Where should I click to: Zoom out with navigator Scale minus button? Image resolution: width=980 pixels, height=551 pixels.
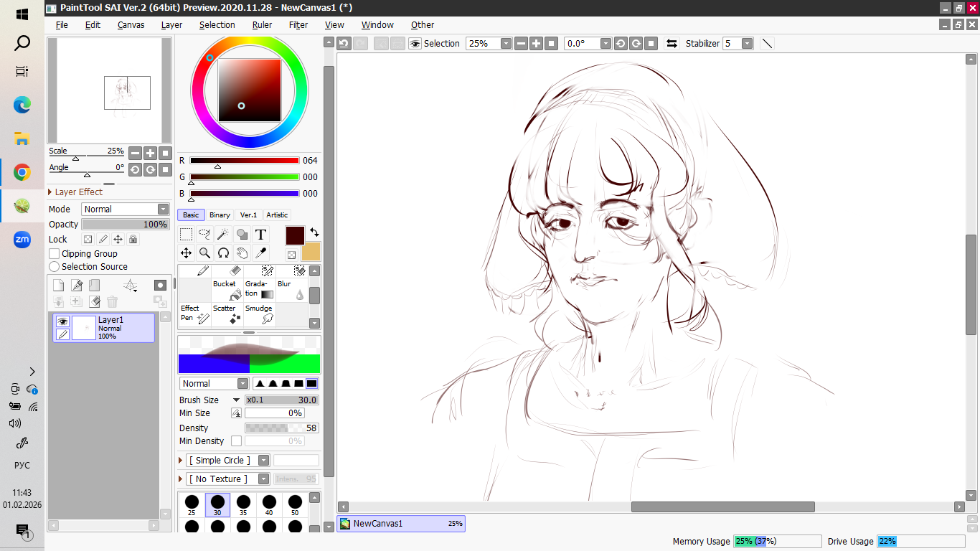135,153
